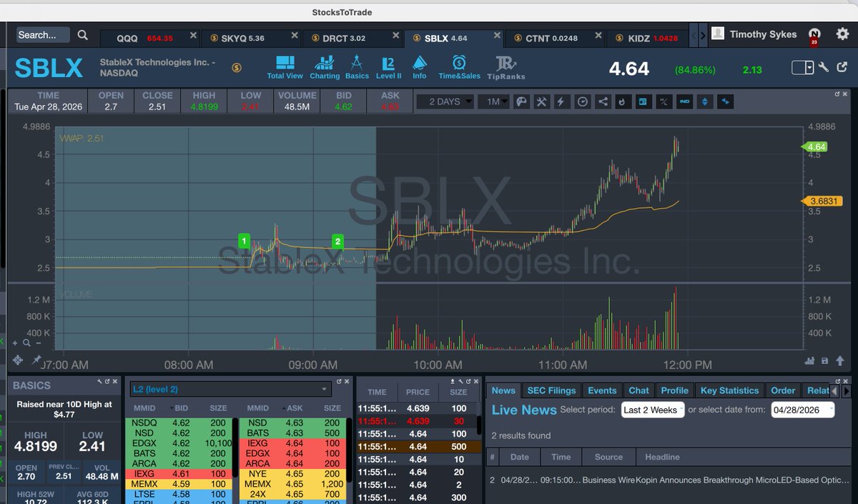Open the Events tab
The width and height of the screenshot is (858, 504).
pyautogui.click(x=602, y=390)
